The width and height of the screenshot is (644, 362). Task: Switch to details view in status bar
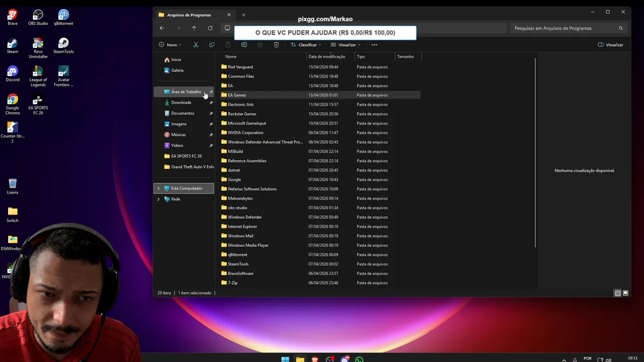click(x=617, y=293)
